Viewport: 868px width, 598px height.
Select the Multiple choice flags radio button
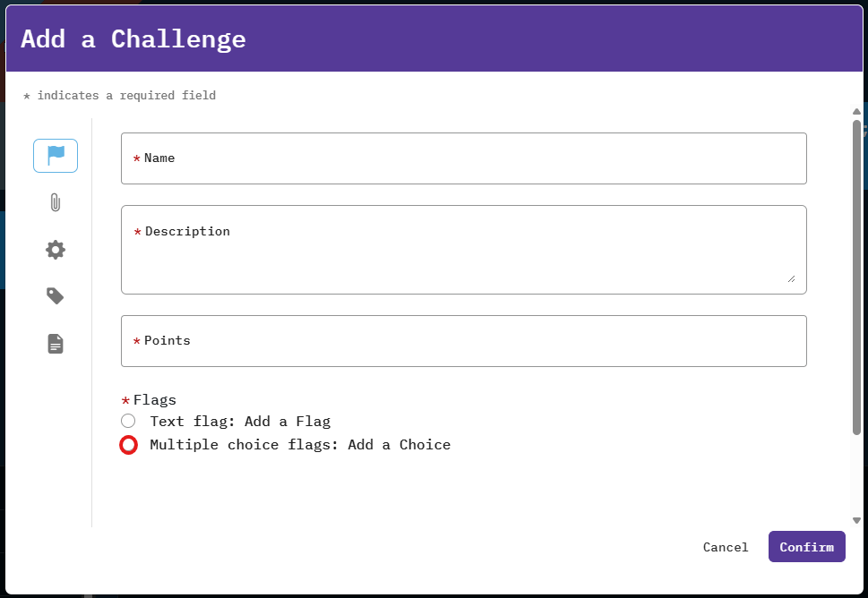click(x=127, y=444)
